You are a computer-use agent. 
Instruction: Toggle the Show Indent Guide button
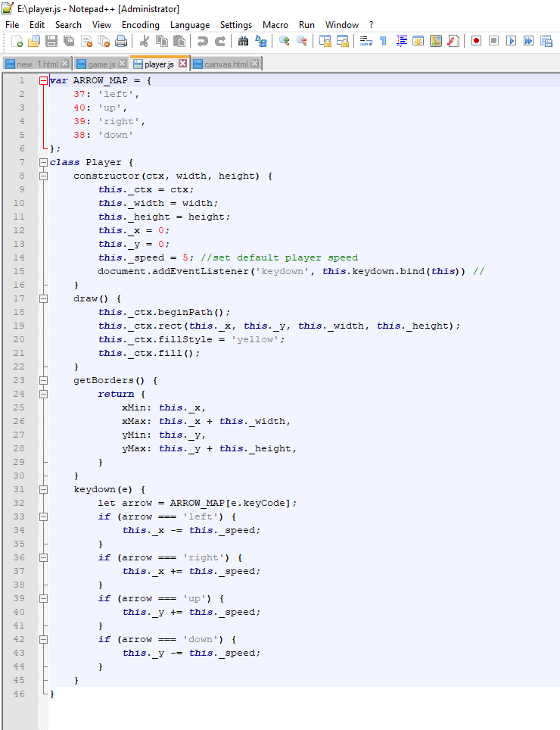[402, 41]
